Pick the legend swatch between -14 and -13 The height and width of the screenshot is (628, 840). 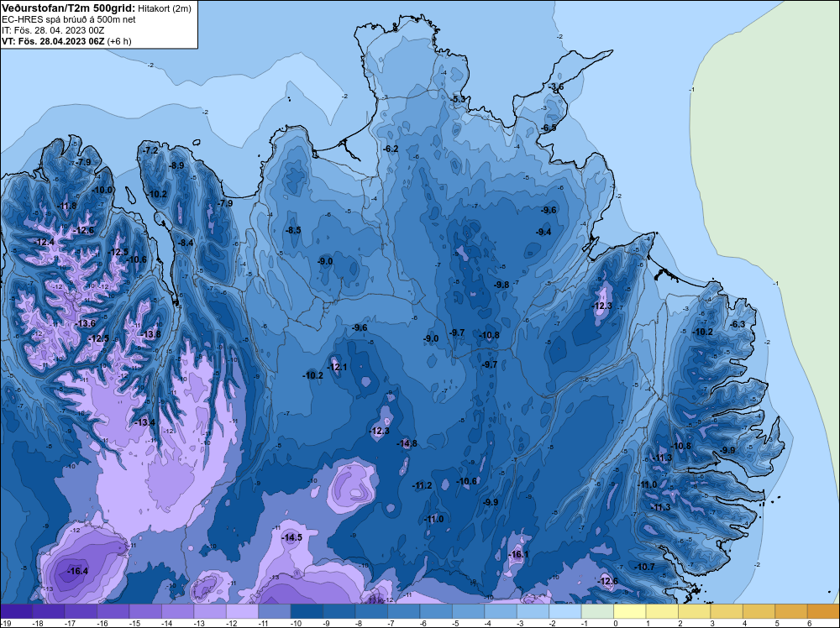pyautogui.click(x=178, y=611)
